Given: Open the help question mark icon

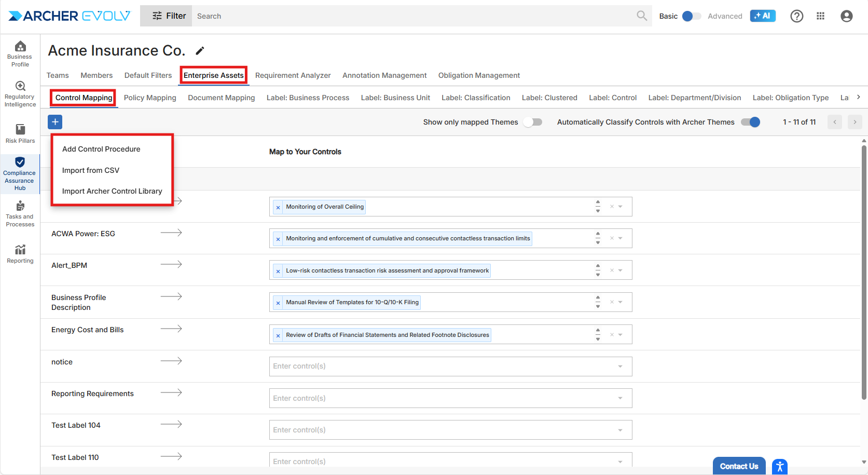Looking at the screenshot, I should (x=796, y=16).
